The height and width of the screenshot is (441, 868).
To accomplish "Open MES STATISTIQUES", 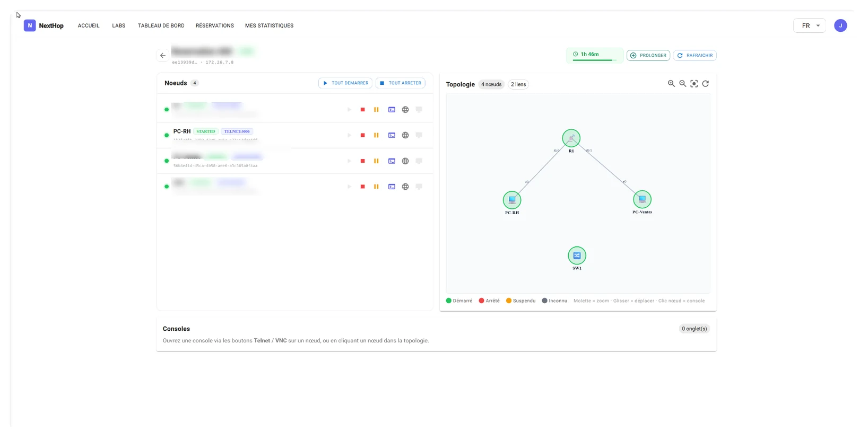I will (x=269, y=25).
